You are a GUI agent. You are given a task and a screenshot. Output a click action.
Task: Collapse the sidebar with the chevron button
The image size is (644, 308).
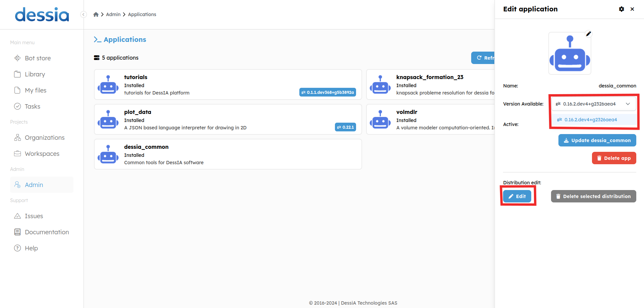pos(84,14)
